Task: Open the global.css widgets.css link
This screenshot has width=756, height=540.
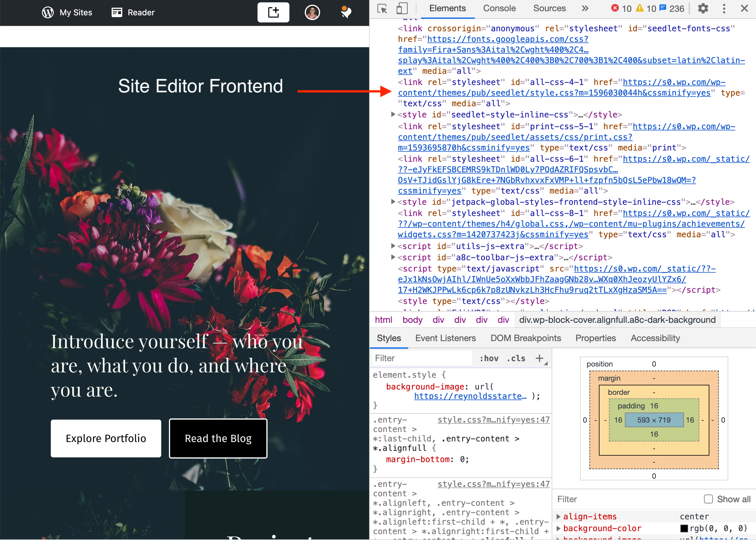Action: pos(574,224)
